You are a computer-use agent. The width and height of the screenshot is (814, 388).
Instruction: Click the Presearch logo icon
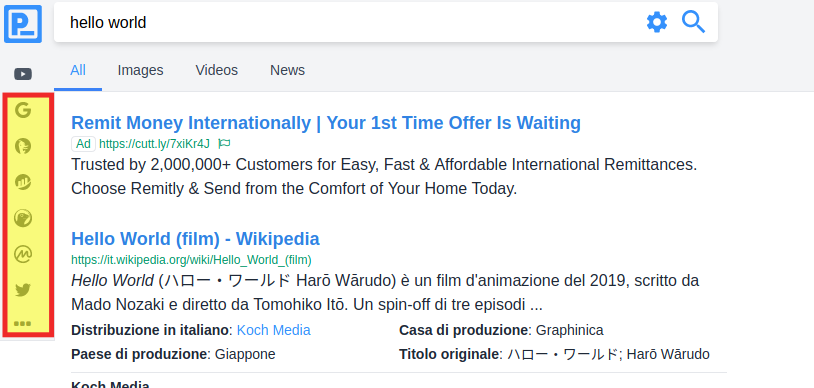[23, 24]
